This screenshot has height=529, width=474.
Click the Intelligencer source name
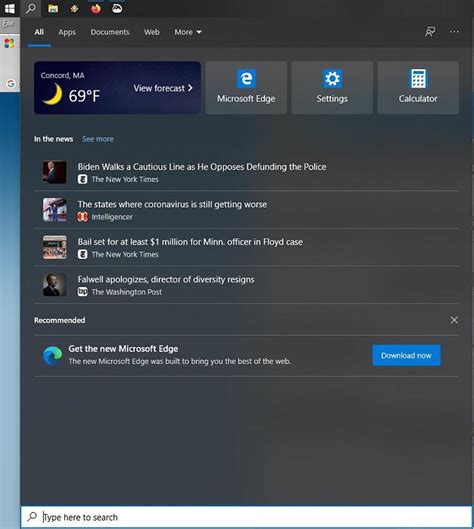112,217
